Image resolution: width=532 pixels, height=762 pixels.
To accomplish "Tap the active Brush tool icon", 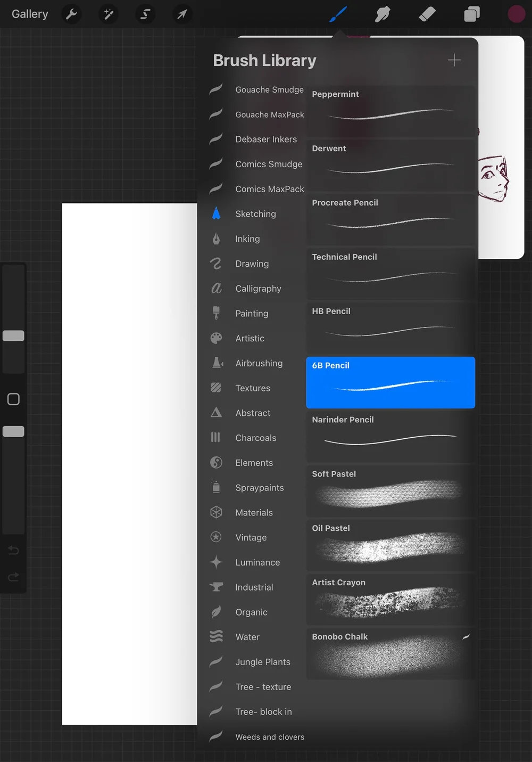I will pos(338,14).
